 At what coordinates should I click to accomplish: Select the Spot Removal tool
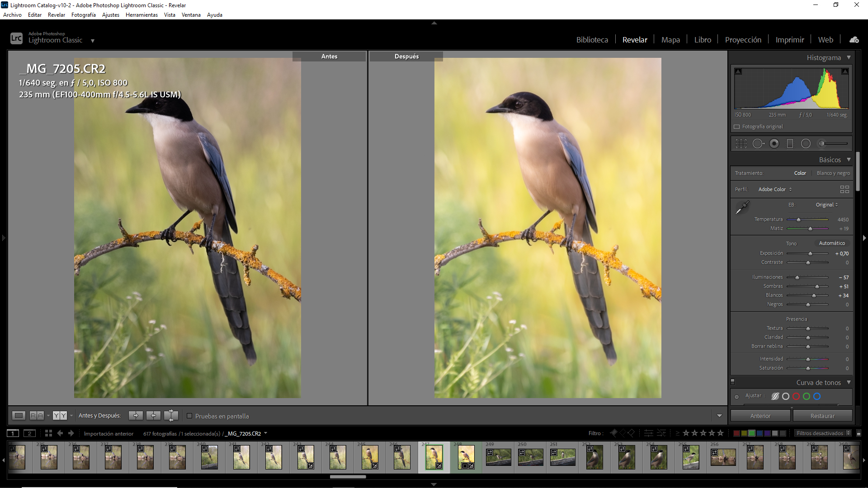point(758,144)
